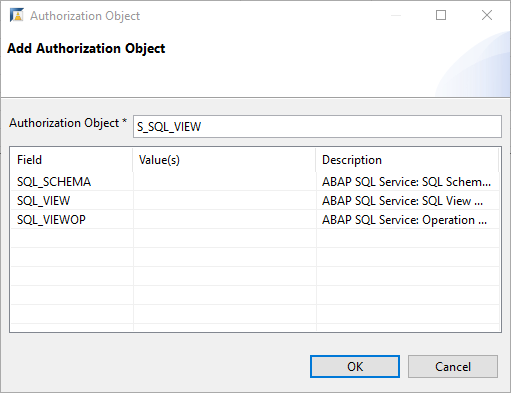This screenshot has width=511, height=393.
Task: Click the Authorization Object dialog title icon
Action: tap(17, 15)
